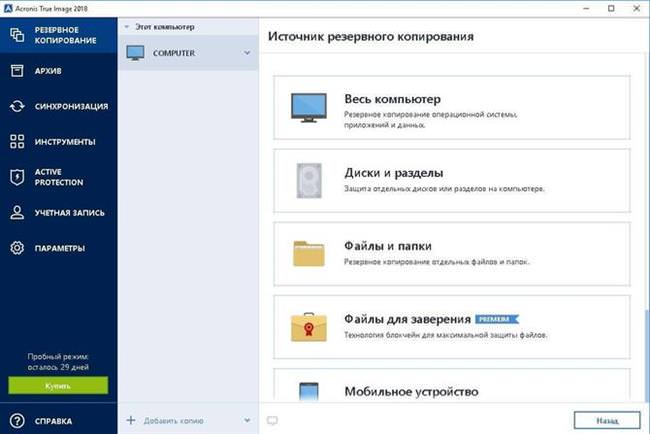Image resolution: width=650 pixels, height=434 pixels.
Task: Click the Параметры gear icon
Action: click(x=17, y=248)
